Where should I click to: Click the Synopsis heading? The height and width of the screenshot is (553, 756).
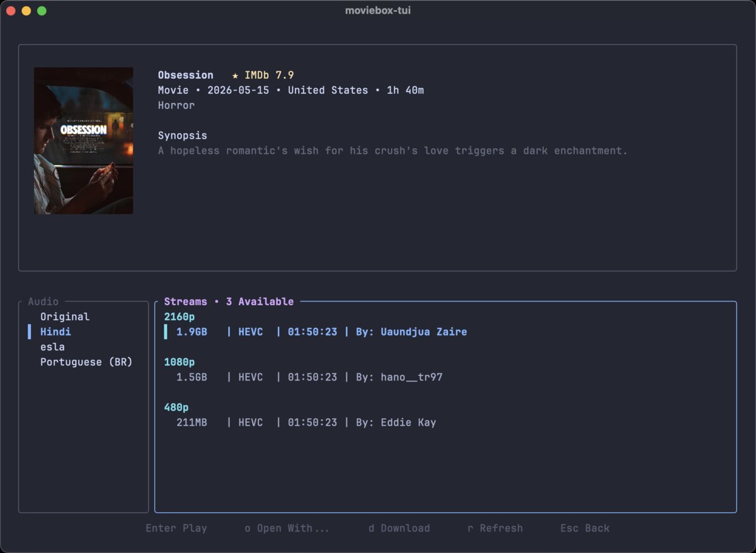[x=183, y=136]
